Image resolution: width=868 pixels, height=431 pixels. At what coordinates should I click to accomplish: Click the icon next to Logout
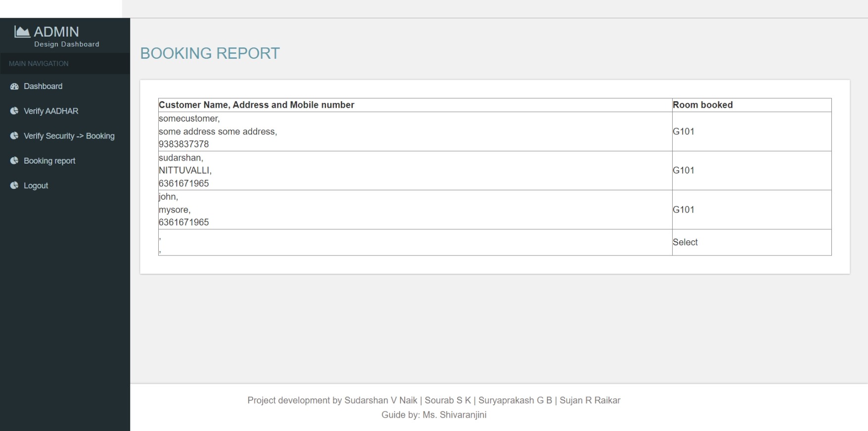coord(14,185)
